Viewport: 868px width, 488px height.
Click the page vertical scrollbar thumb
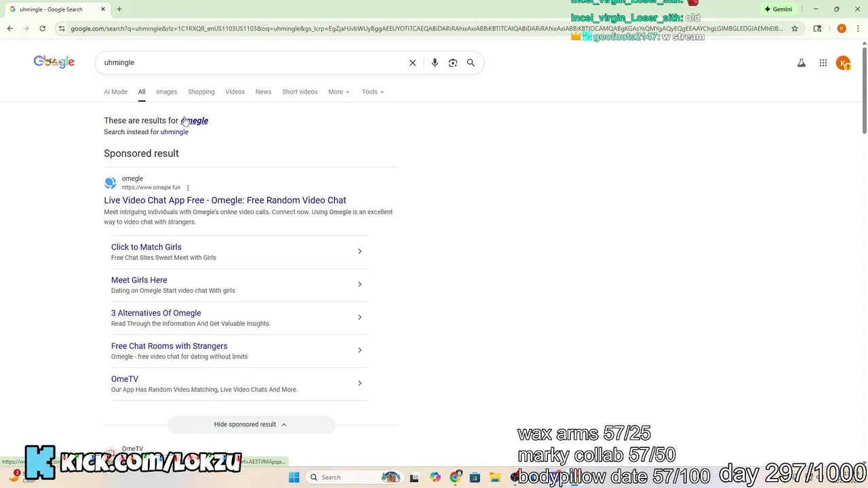(864, 90)
